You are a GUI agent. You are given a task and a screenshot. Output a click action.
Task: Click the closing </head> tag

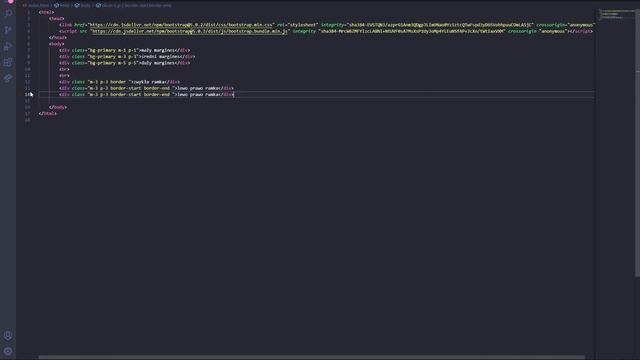pos(58,38)
